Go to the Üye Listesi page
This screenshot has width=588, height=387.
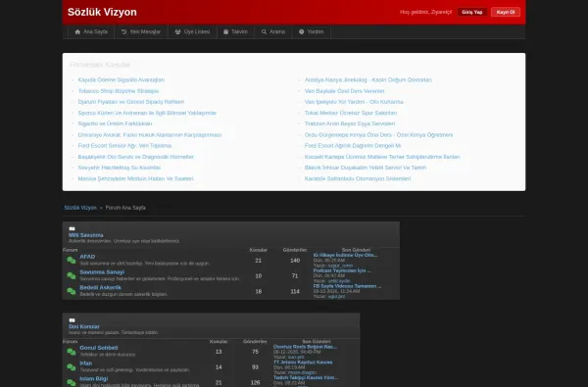(192, 32)
